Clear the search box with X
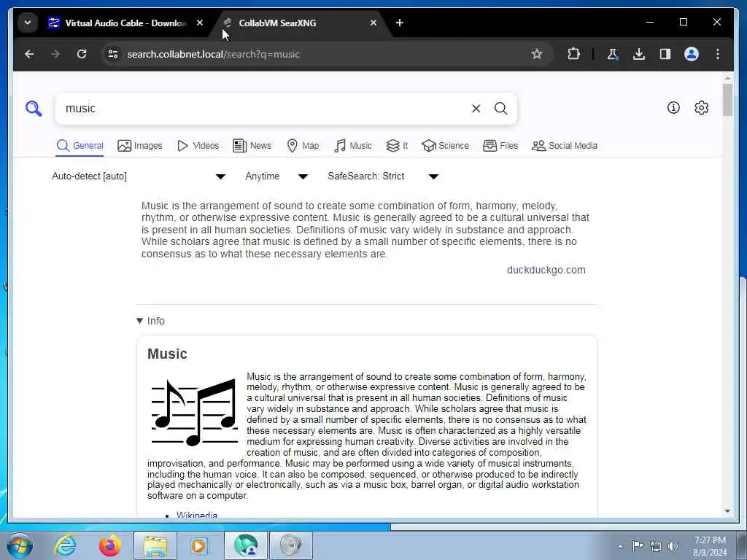The image size is (747, 560). click(x=476, y=109)
